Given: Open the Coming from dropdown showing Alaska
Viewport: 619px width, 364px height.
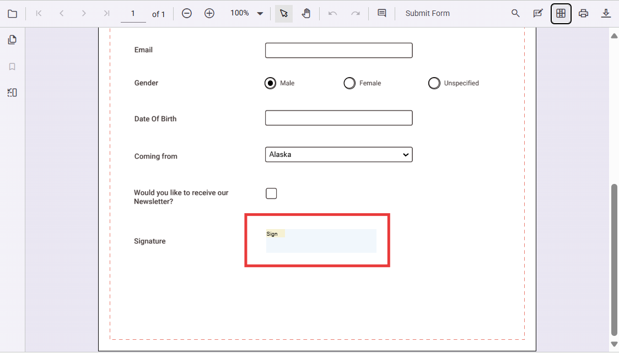Looking at the screenshot, I should click(x=338, y=155).
